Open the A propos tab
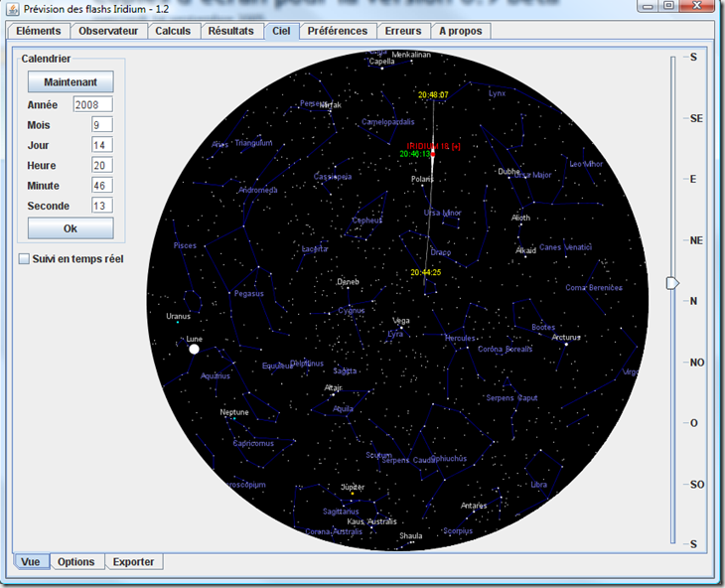 [x=461, y=31]
